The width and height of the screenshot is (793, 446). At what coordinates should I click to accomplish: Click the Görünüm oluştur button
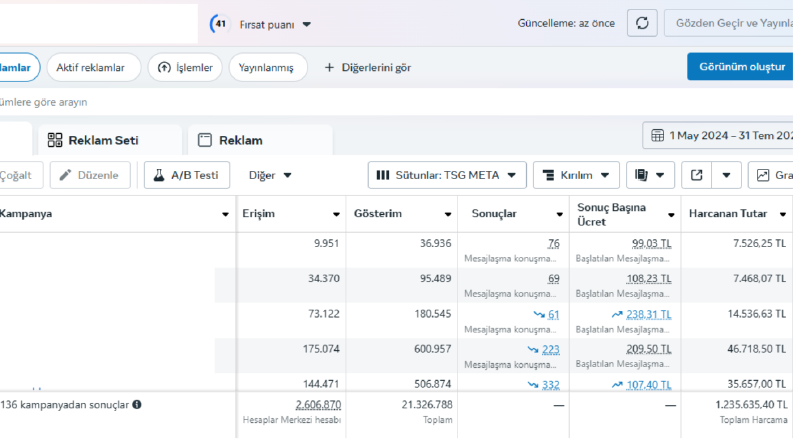tap(740, 66)
